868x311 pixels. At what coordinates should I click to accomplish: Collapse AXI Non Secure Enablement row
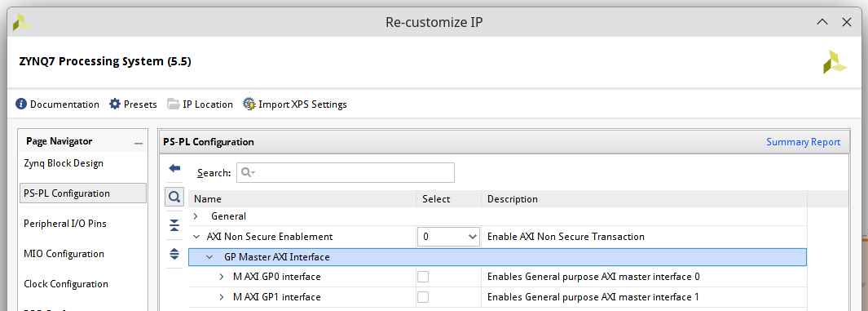click(196, 237)
